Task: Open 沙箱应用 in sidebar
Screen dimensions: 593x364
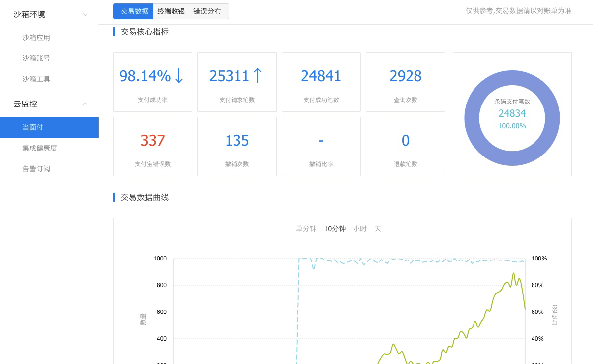Action: click(x=36, y=37)
